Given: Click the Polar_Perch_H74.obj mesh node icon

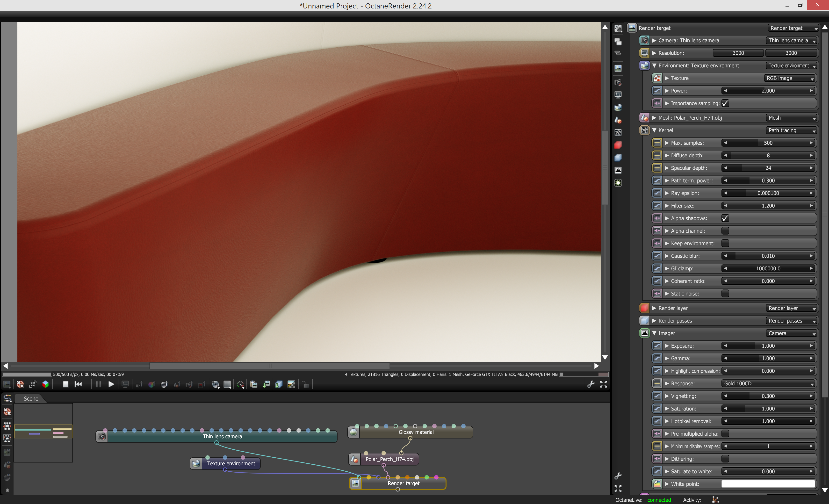Looking at the screenshot, I should [354, 459].
